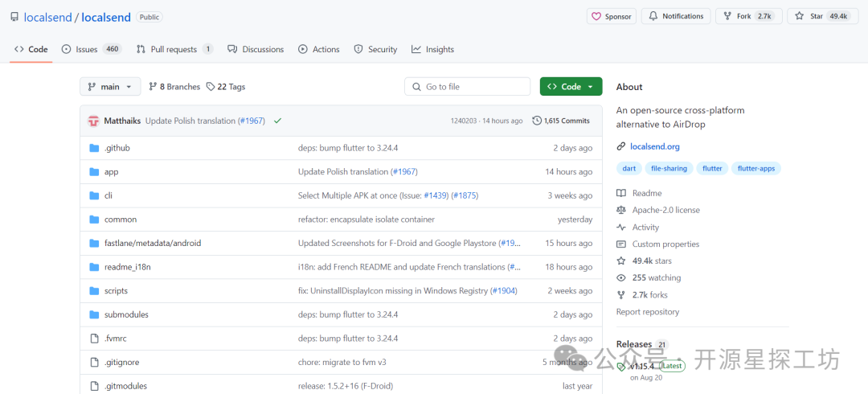The width and height of the screenshot is (868, 394).
Task: Click the .fvmrc file icon
Action: click(94, 339)
